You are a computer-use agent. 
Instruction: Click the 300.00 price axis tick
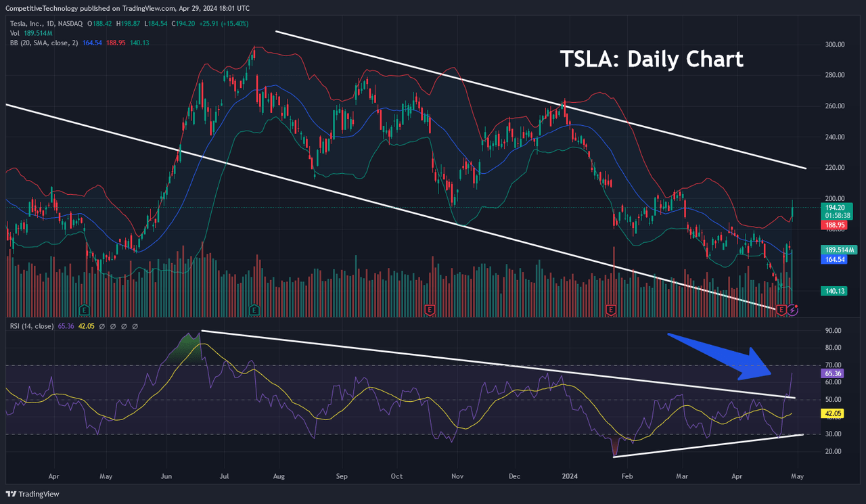pyautogui.click(x=835, y=45)
